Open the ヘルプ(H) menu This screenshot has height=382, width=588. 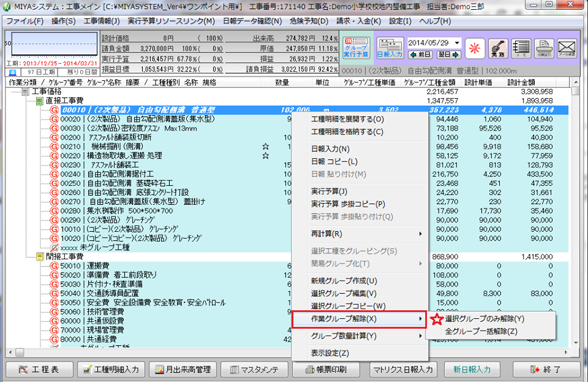(x=435, y=21)
